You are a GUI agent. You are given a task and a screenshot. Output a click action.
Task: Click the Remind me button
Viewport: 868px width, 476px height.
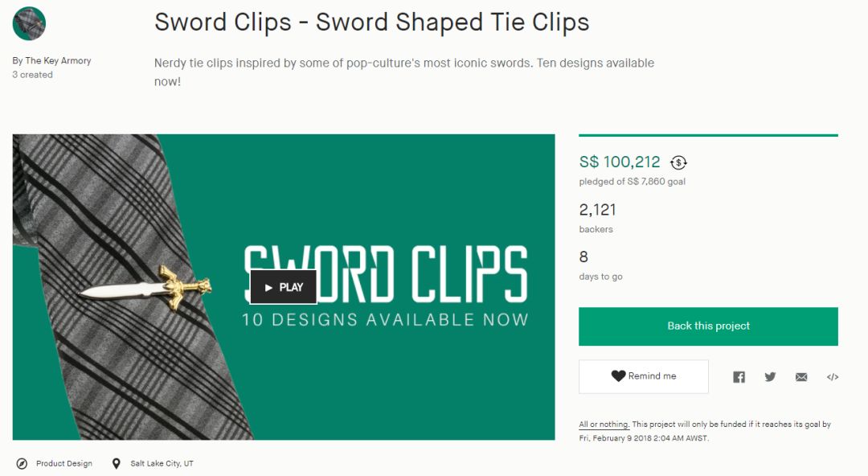644,377
